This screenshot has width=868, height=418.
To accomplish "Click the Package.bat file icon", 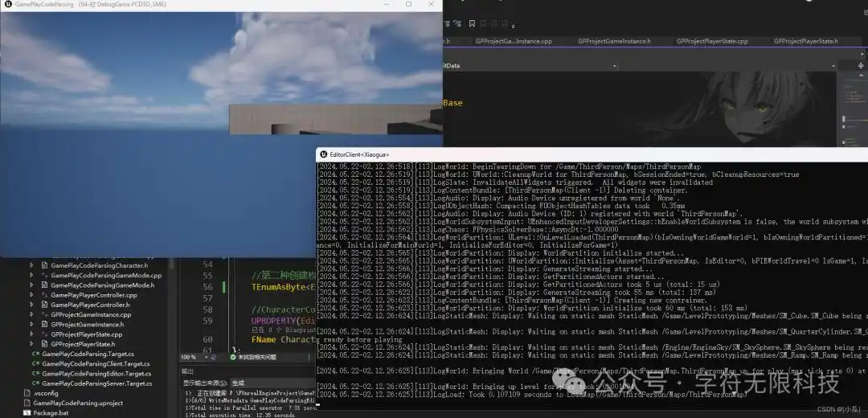I will [26, 412].
